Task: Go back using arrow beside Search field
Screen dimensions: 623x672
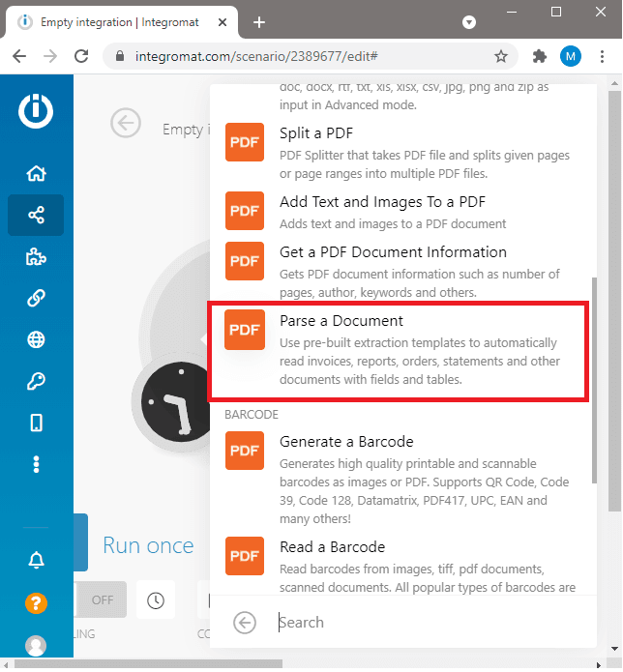Action: [246, 623]
